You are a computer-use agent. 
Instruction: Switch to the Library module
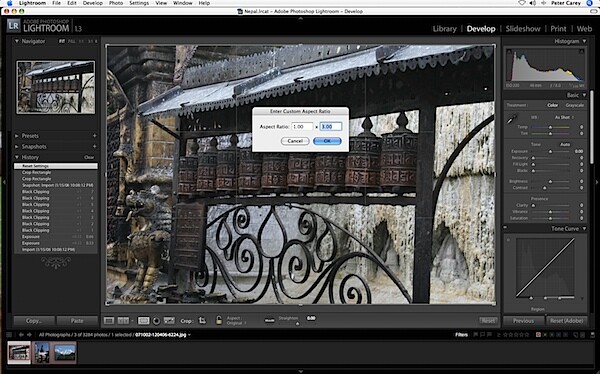(x=444, y=29)
